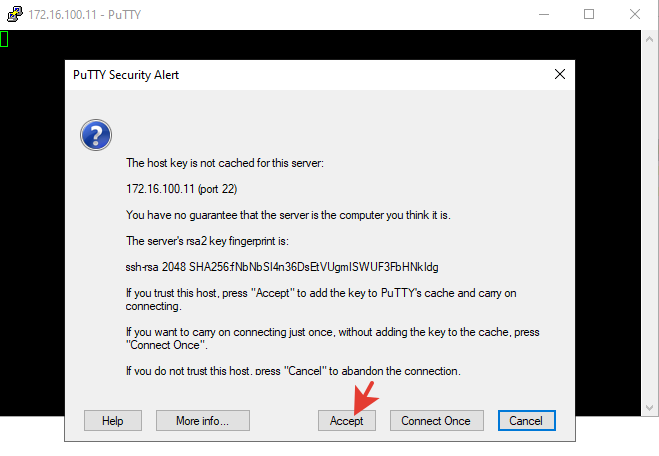This screenshot has width=659, height=456.
Task: Click the 172.16.100.11 (port 22) server text
Action: 182,189
